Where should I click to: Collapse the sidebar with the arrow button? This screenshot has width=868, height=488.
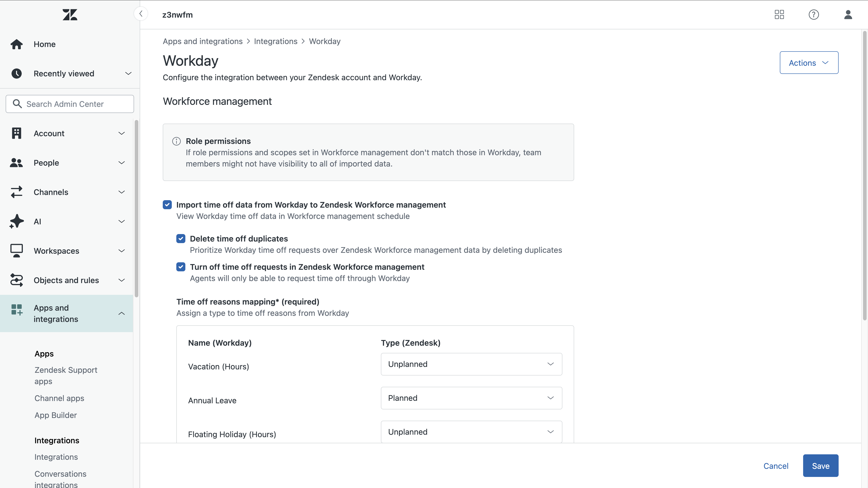[141, 14]
